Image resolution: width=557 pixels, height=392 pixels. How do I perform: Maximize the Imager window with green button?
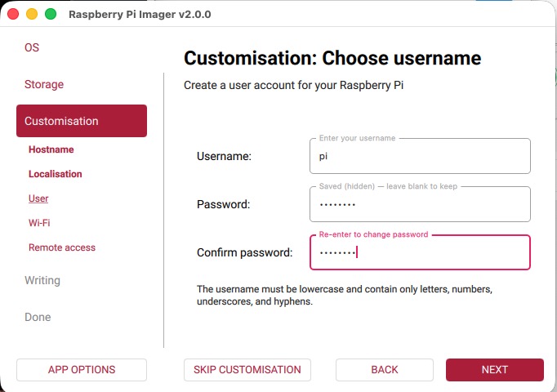click(x=51, y=14)
